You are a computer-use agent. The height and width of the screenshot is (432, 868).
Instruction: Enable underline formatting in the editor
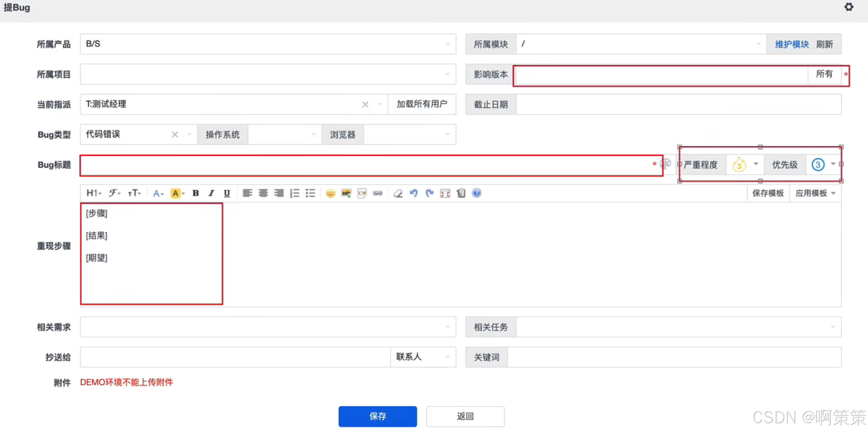tap(227, 193)
